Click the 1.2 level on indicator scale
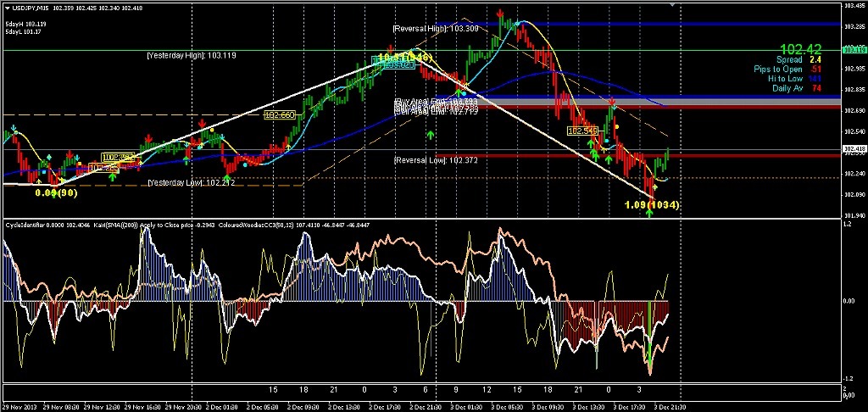Screen dimensions: 868x412 847,225
